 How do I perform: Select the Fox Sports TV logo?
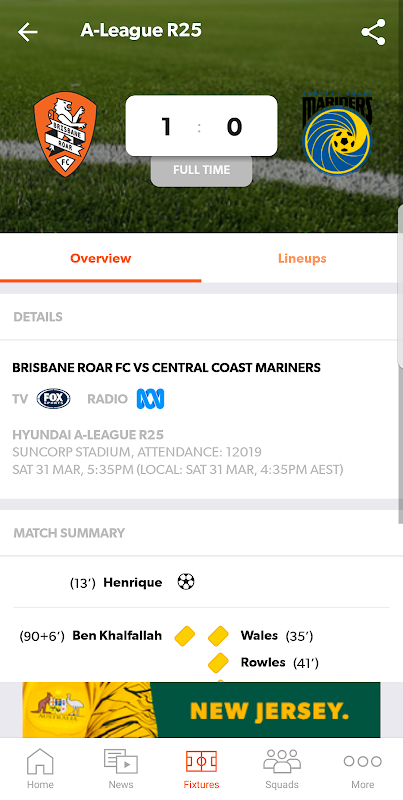[x=54, y=399]
